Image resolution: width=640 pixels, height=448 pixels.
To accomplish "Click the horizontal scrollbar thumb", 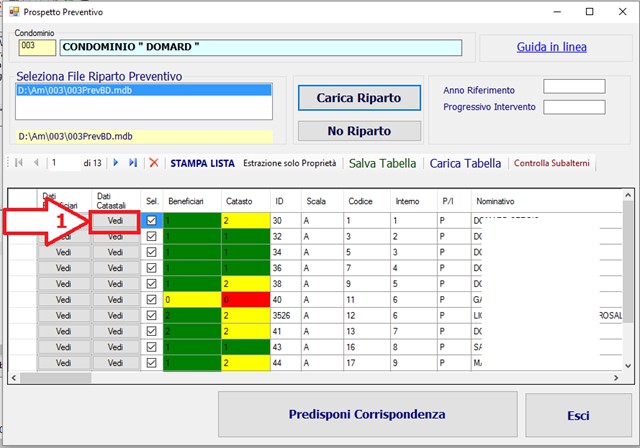I will tap(56, 378).
